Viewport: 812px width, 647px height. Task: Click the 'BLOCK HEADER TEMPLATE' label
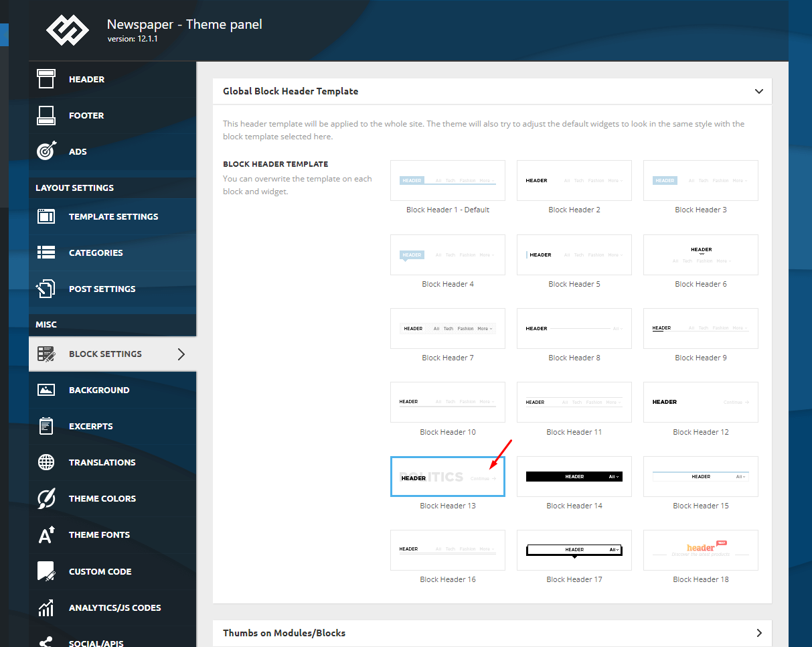[x=275, y=164]
